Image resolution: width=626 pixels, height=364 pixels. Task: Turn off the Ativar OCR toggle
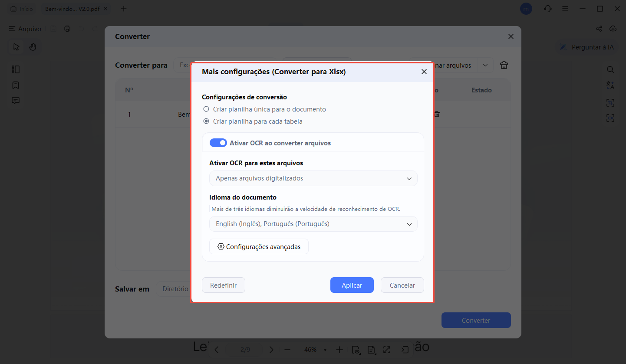(x=218, y=143)
